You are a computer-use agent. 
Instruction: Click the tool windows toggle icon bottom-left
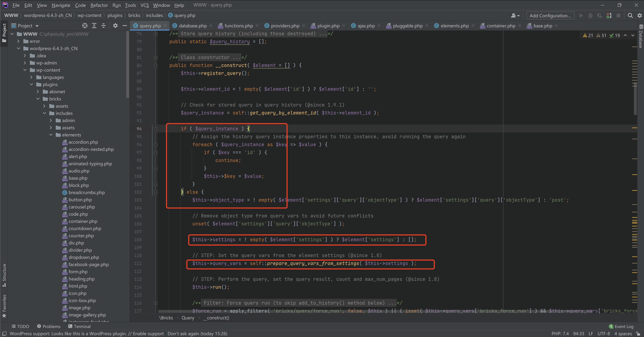coord(4,334)
